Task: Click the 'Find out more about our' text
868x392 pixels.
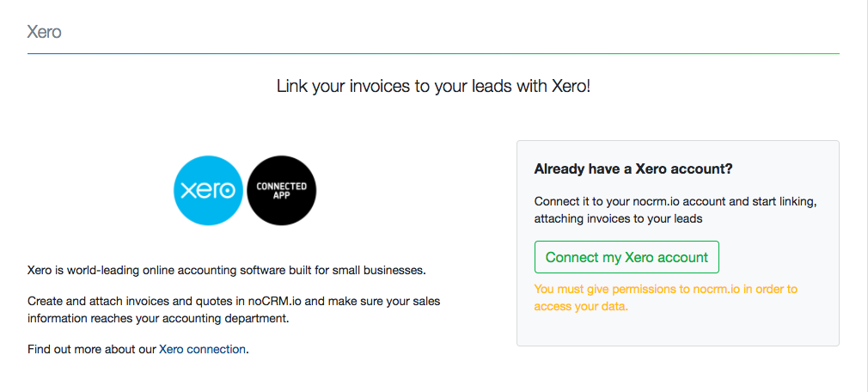Action: (x=92, y=349)
